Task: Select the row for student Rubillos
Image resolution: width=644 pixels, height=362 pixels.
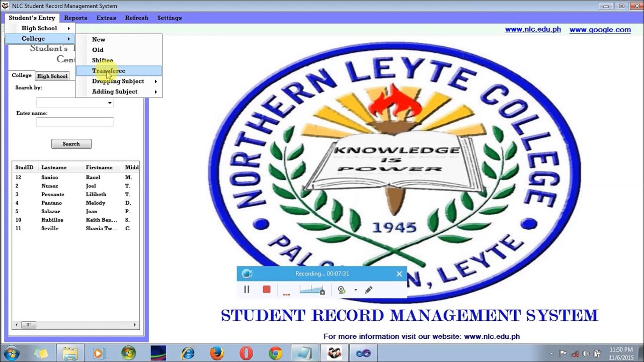Action: pyautogui.click(x=75, y=220)
